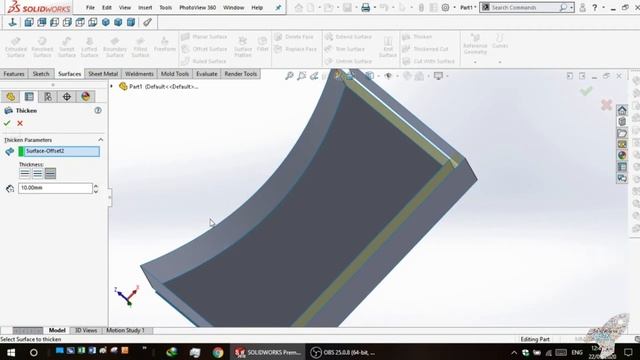
Task: Open the Windows Start button
Action: 11,352
